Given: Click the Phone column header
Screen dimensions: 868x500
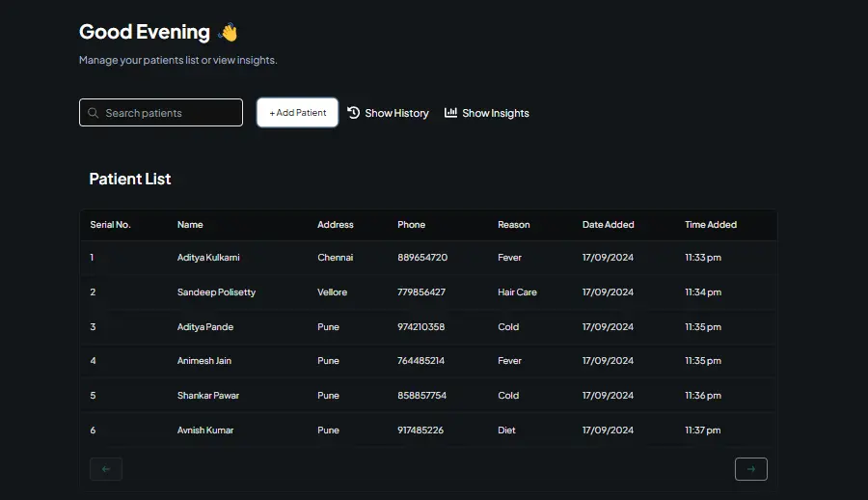Looking at the screenshot, I should tap(411, 225).
